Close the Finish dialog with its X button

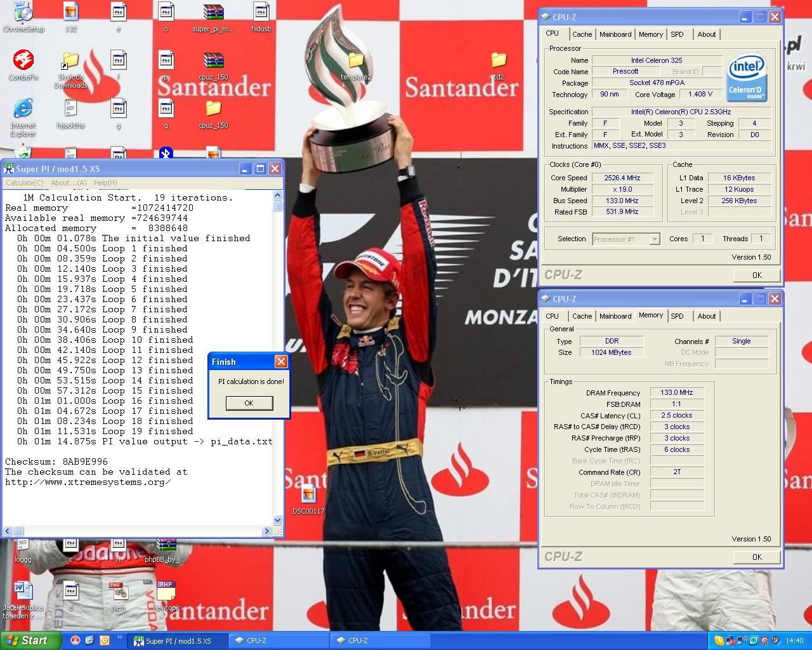point(281,361)
